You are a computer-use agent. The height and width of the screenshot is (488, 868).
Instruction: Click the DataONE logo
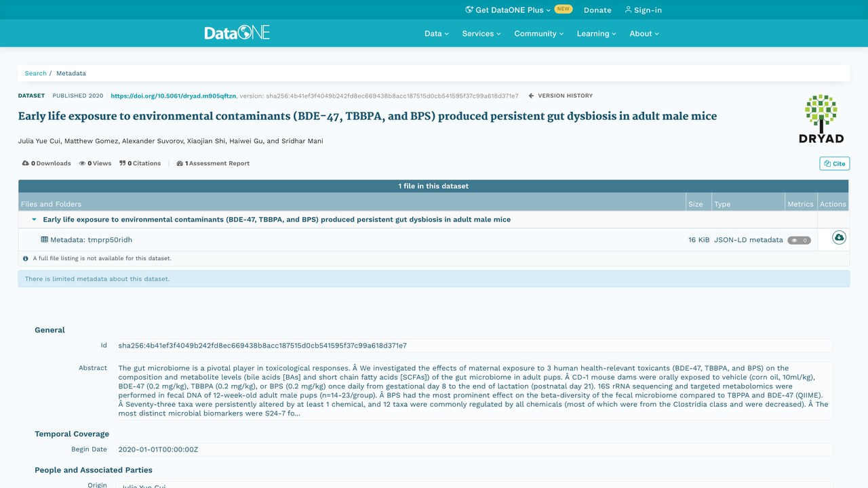[237, 33]
